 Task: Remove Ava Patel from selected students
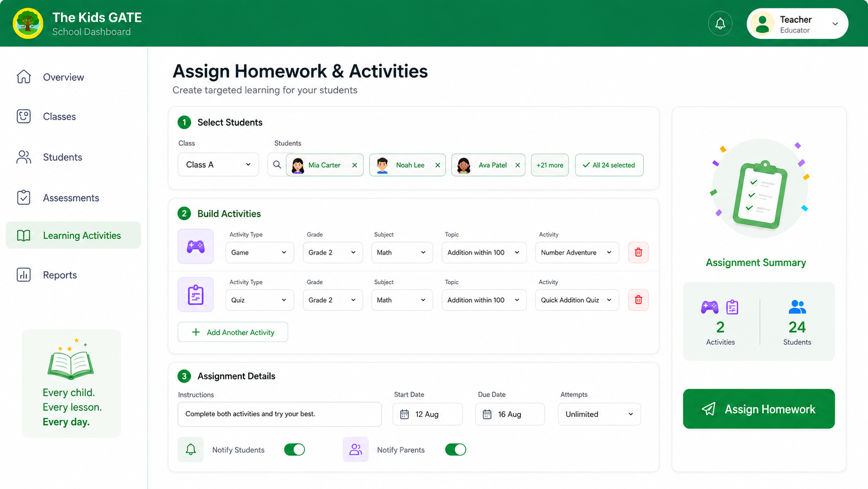(x=518, y=165)
